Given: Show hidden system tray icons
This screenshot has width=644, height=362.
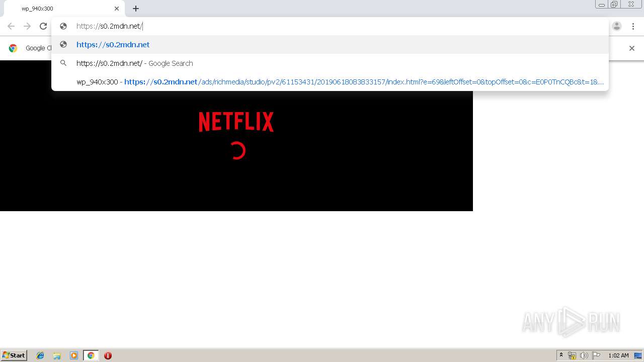Looking at the screenshot, I should click(561, 355).
